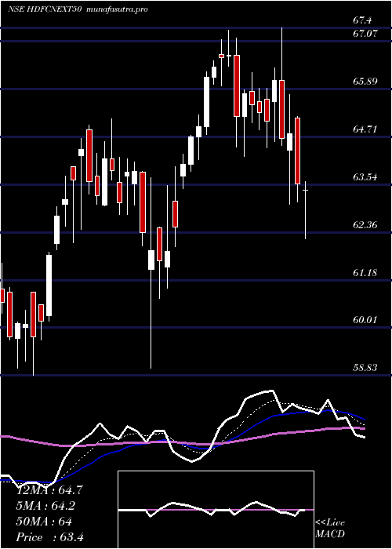The height and width of the screenshot is (549, 392).
Task: Click the 60.01 price level label
Action: tap(366, 320)
